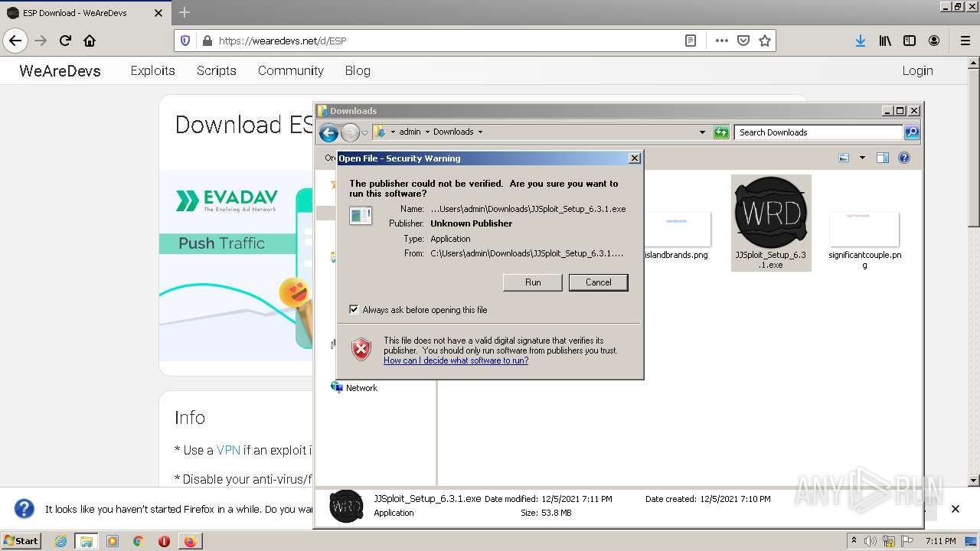This screenshot has height=551, width=980.
Task: Show Firefox sidebars
Action: tap(910, 41)
